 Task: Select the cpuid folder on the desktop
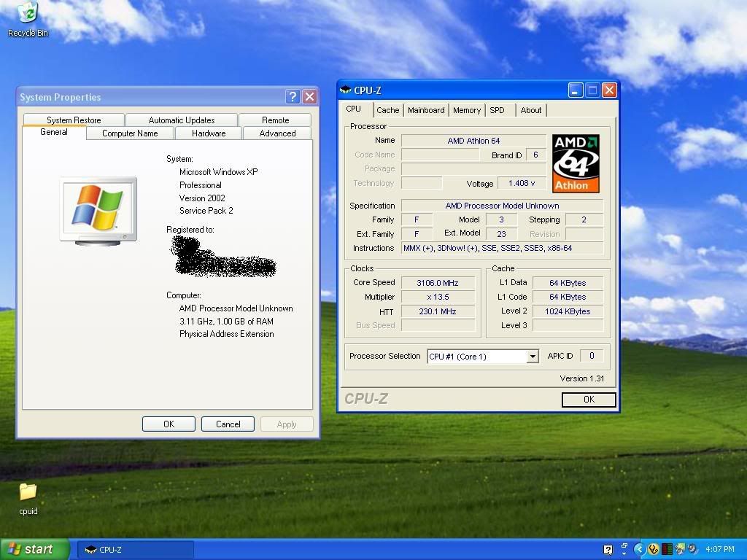(28, 499)
